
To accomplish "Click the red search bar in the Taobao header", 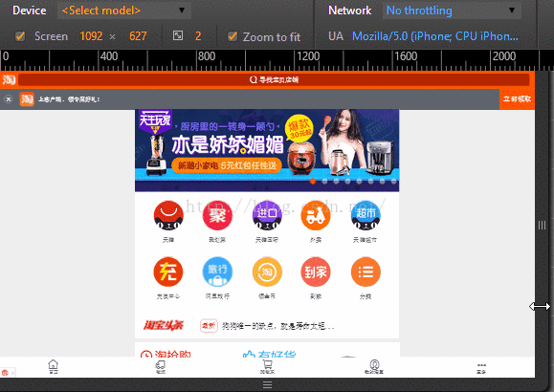I will click(x=274, y=79).
